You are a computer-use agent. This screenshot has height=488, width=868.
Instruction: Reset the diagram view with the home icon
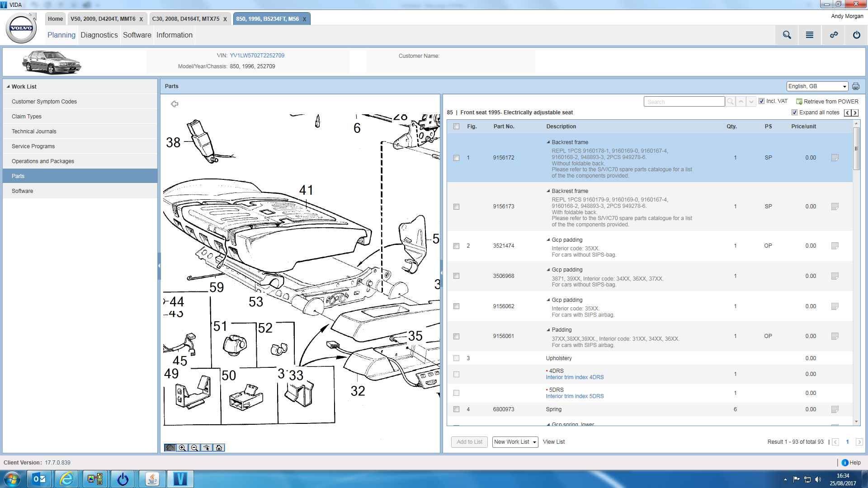coord(219,448)
